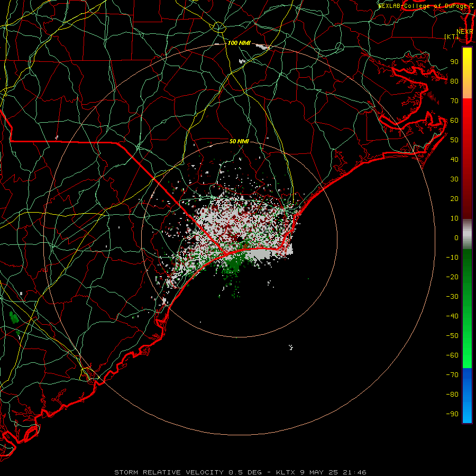Image resolution: width=476 pixels, height=476 pixels.
Task: Click the 20 value on velocity scale
Action: coord(454,199)
